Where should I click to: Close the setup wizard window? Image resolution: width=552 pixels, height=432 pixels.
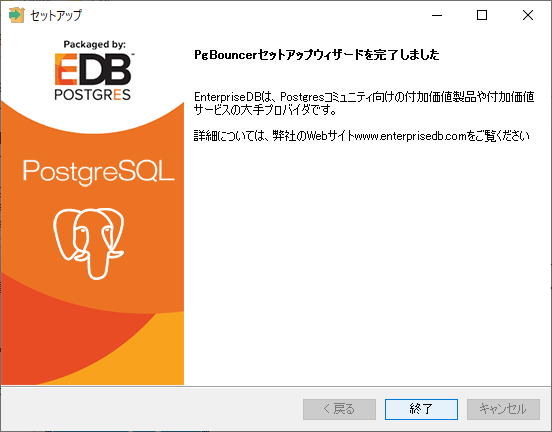pyautogui.click(x=528, y=15)
